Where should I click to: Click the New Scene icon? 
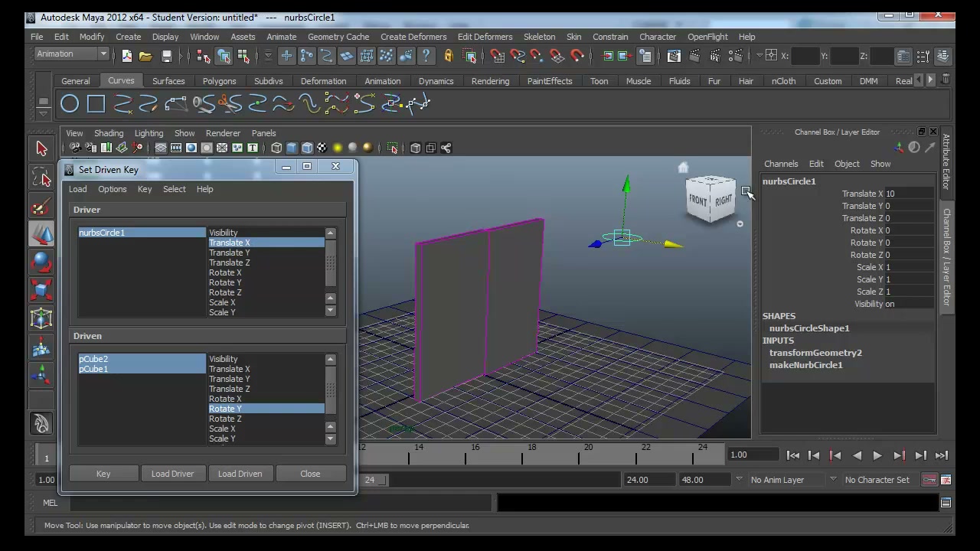pos(126,56)
